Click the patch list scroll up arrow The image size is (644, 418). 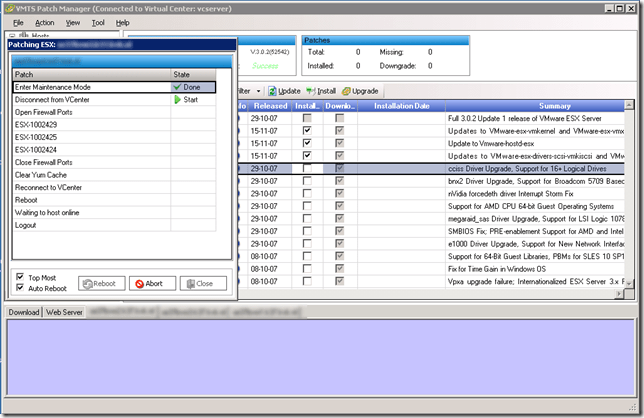coord(628,105)
